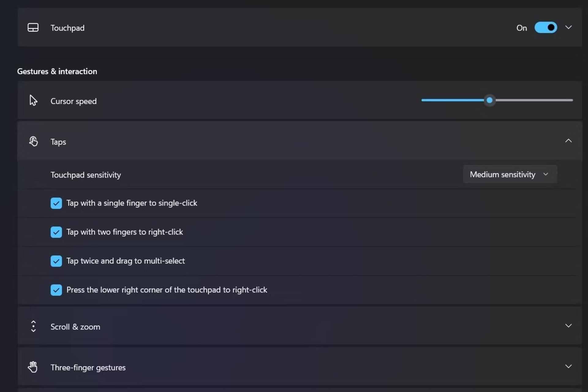Click the Three-finger gestures hand icon
This screenshot has width=588, height=392.
(x=33, y=367)
